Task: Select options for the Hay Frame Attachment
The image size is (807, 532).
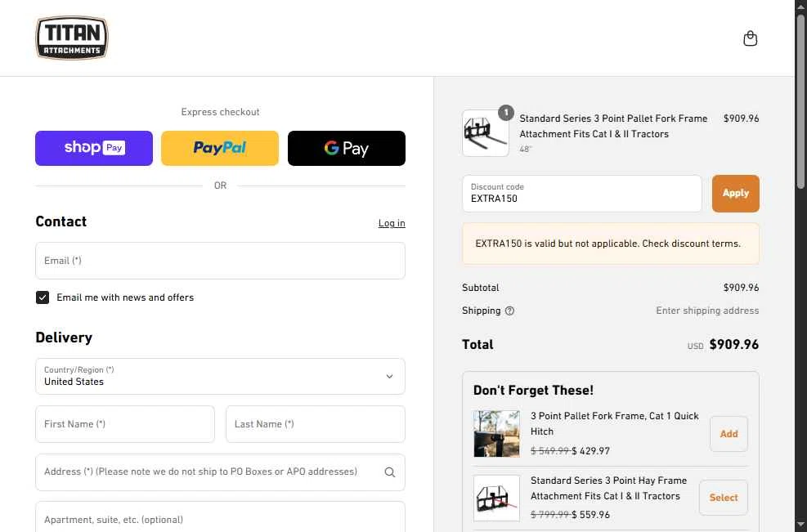Action: pyautogui.click(x=723, y=498)
